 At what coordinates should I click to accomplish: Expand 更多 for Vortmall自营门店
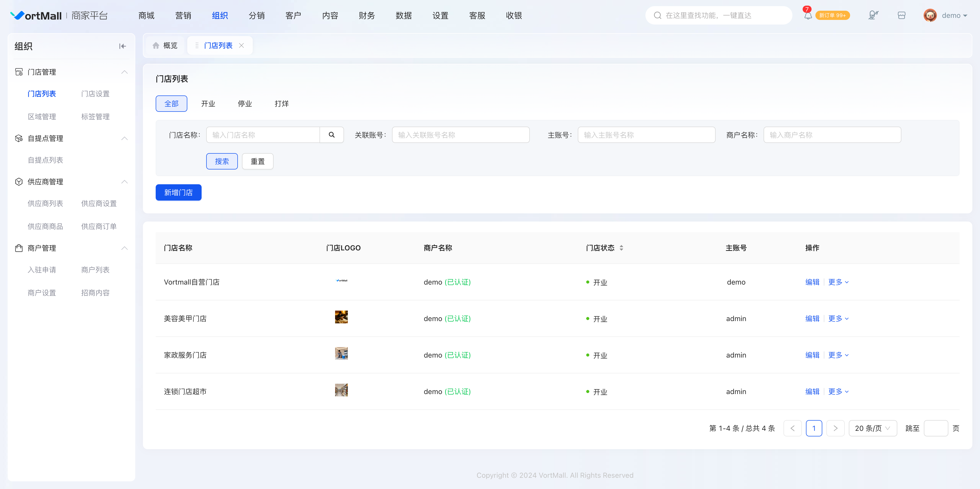[838, 282]
